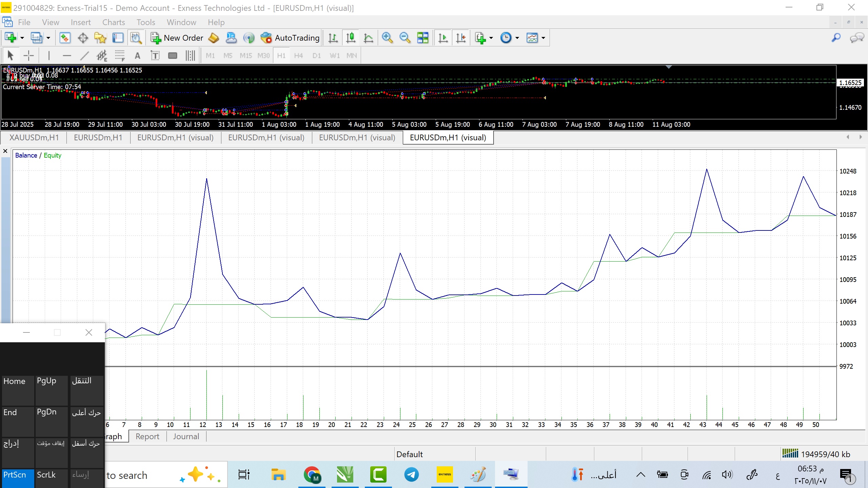Click the Zoom Out magnifier icon

click(x=405, y=38)
